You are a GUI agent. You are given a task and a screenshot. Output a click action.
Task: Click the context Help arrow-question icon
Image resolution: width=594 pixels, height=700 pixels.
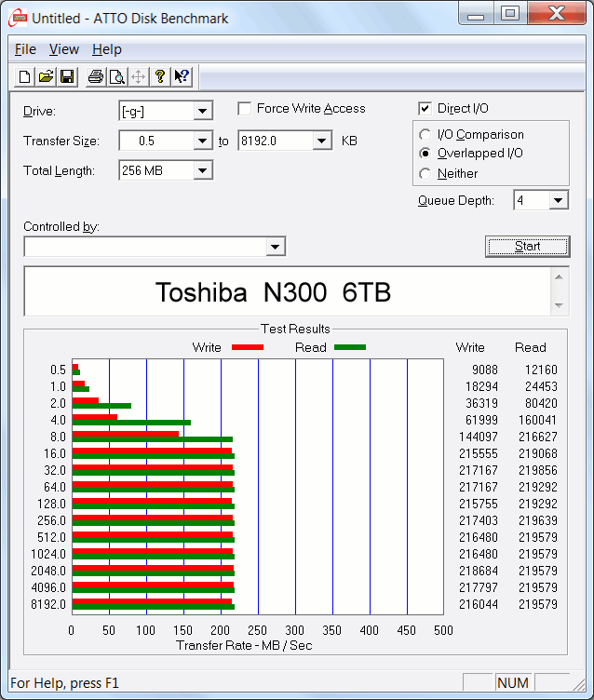pyautogui.click(x=182, y=76)
